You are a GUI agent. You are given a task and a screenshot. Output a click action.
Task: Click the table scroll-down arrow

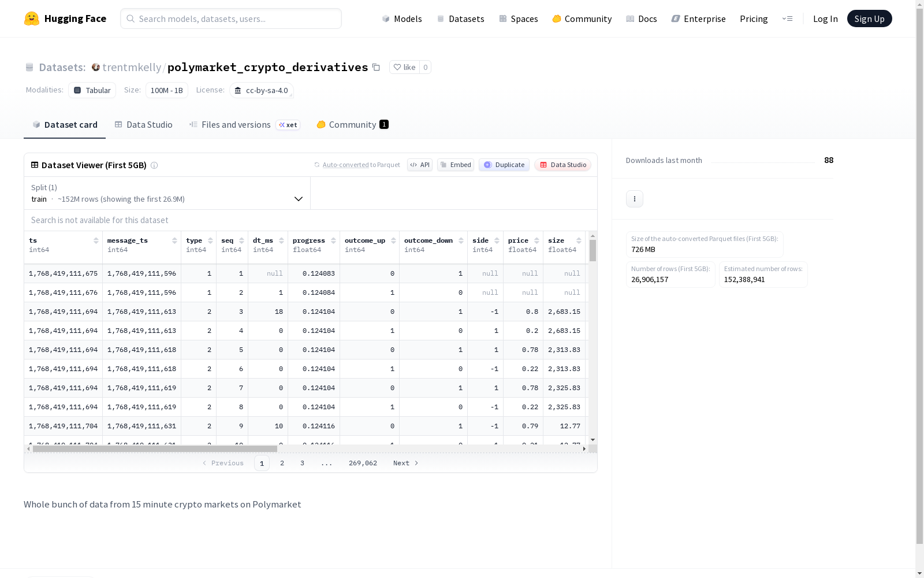[x=593, y=440]
